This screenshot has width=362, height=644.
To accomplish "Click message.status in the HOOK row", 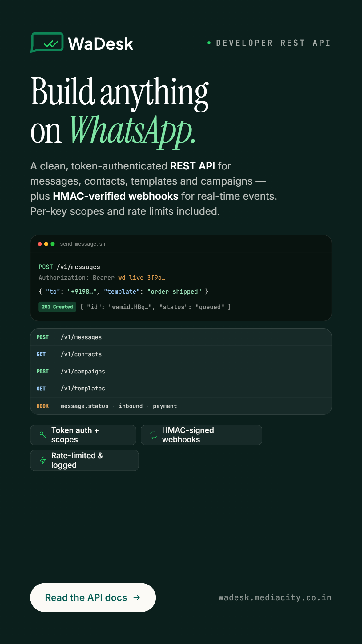I will pos(84,406).
